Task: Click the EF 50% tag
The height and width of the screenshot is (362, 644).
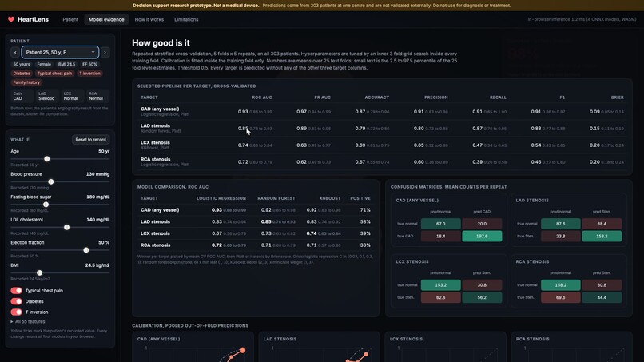Action: click(x=89, y=64)
